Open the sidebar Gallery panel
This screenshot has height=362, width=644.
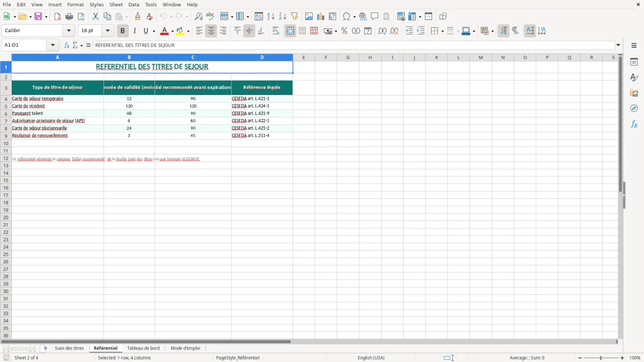point(634,93)
